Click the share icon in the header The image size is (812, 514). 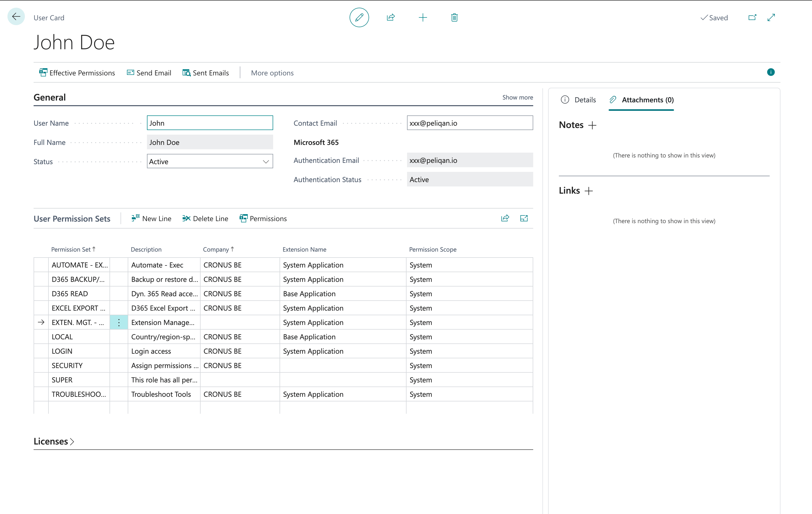pyautogui.click(x=391, y=17)
